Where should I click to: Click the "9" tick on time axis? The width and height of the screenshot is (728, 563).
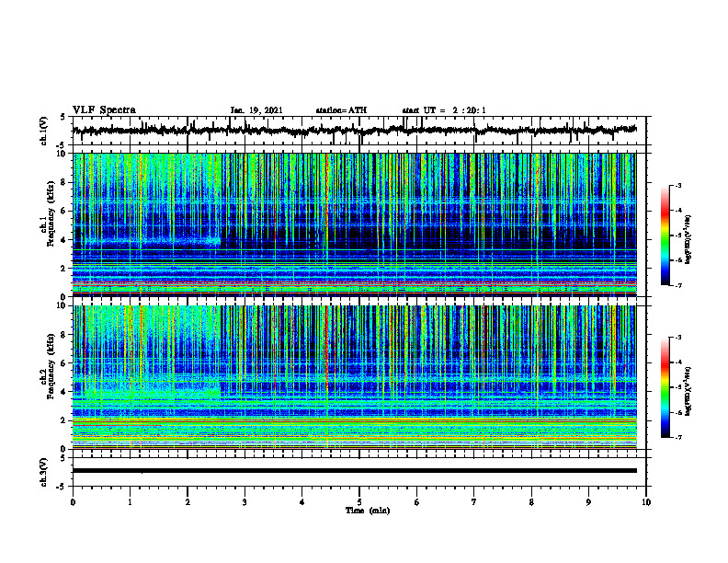[588, 502]
